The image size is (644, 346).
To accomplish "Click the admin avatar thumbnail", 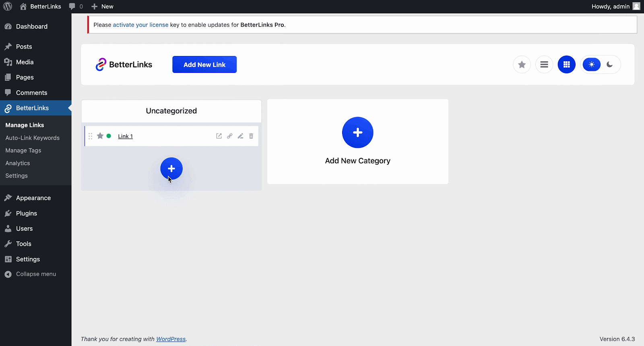I will tap(636, 6).
